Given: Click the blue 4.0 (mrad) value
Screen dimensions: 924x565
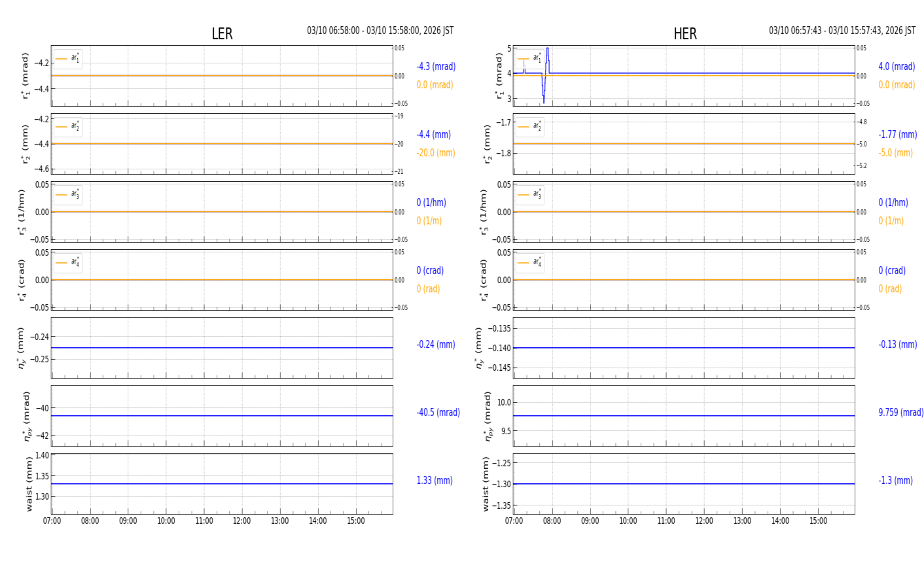Looking at the screenshot, I should point(897,67).
